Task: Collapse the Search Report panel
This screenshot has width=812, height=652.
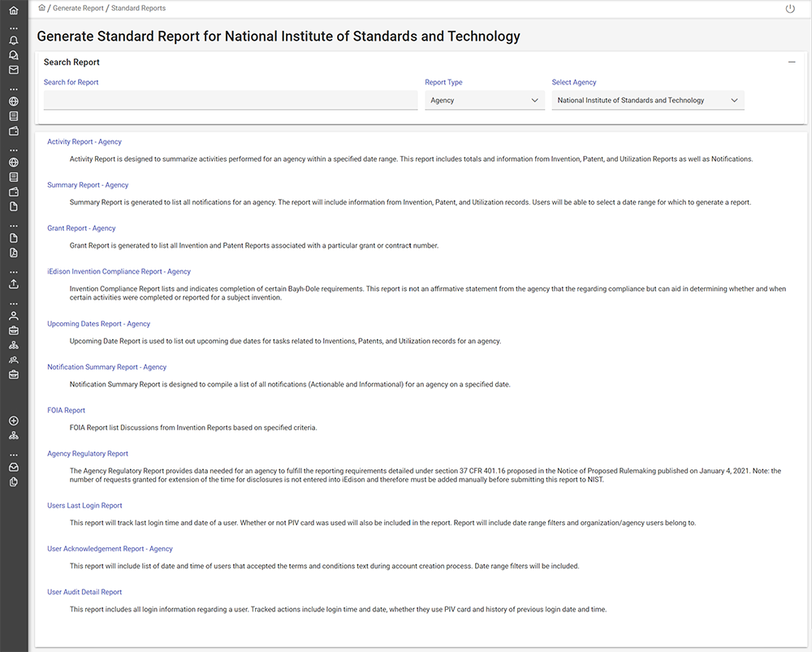Action: pos(792,63)
